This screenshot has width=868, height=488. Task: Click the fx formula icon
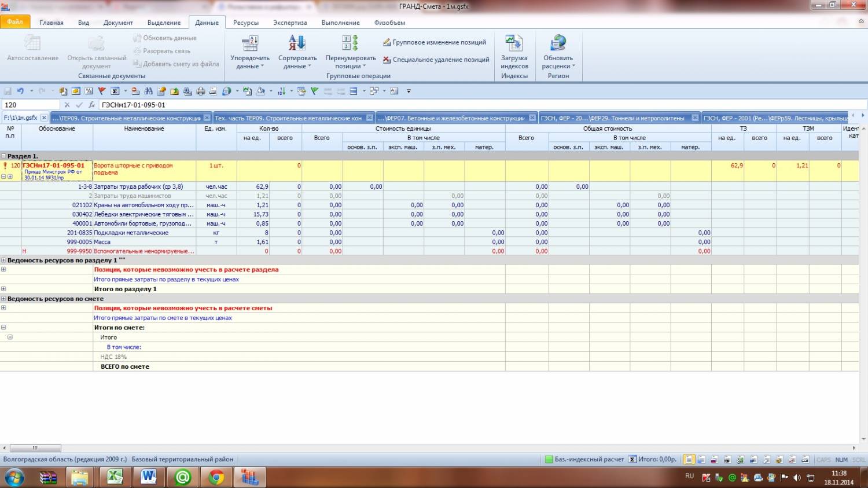(91, 105)
